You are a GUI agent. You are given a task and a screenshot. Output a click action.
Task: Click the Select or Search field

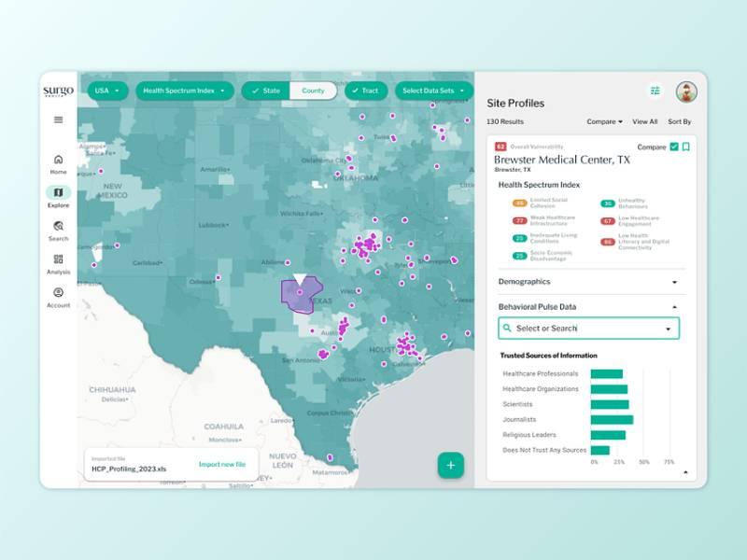pos(588,329)
